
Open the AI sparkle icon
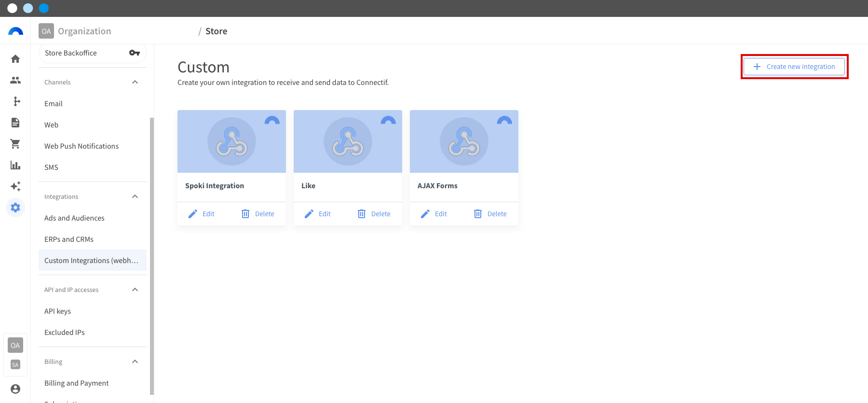tap(15, 186)
